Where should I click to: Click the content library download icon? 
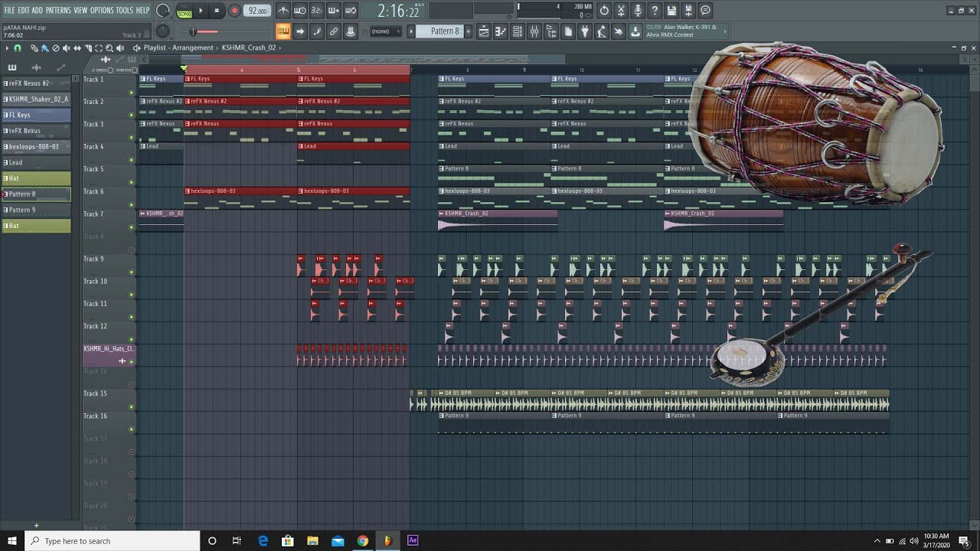[635, 31]
